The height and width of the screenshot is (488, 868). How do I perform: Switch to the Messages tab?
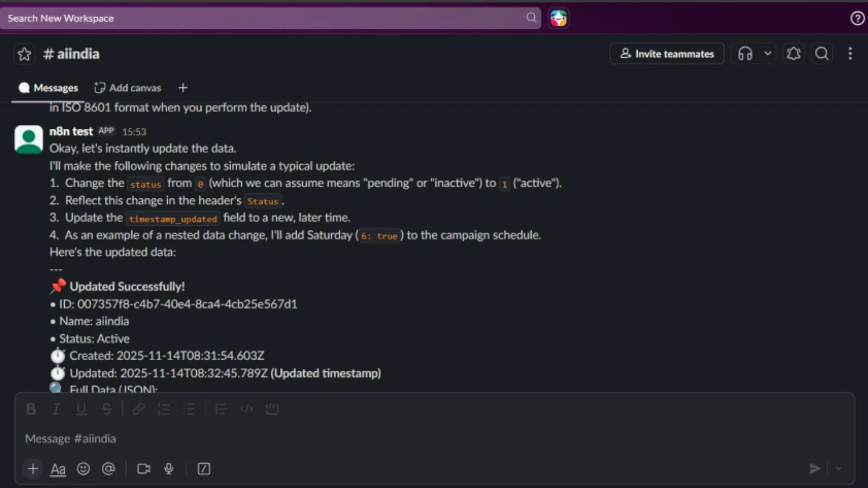[x=48, y=88]
